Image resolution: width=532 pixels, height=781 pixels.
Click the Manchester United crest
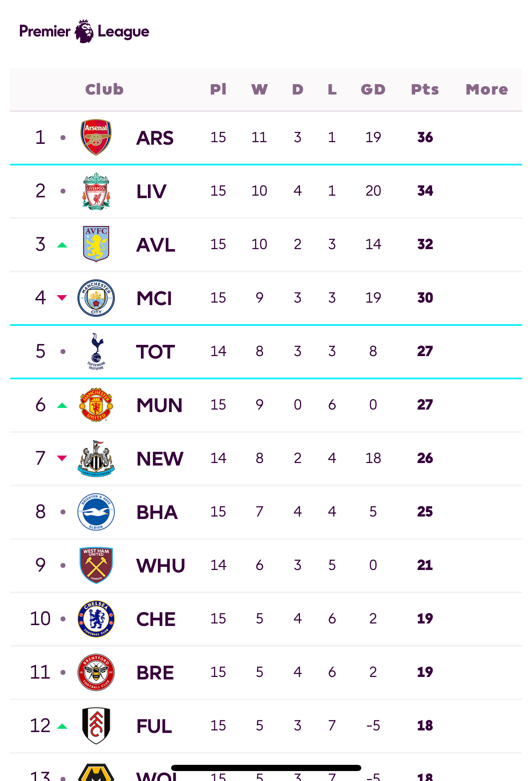(95, 405)
